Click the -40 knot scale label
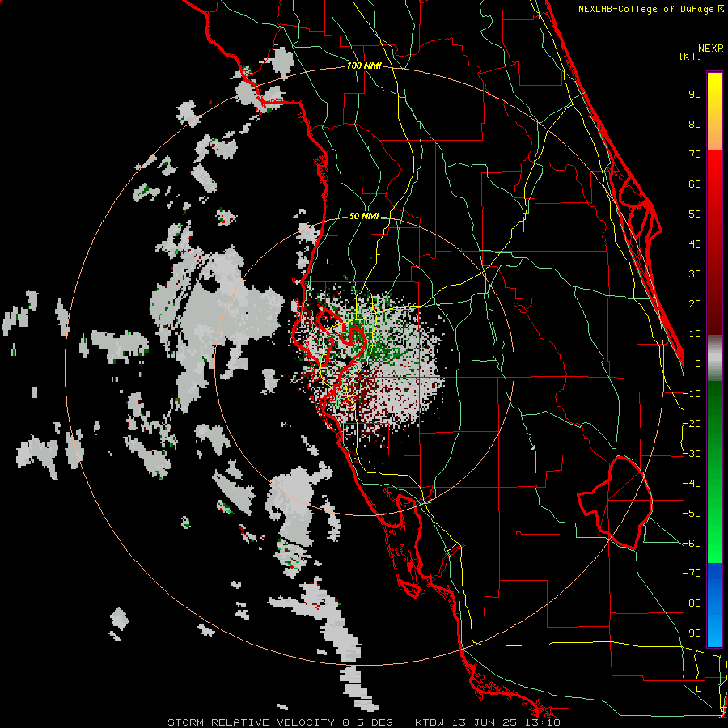The height and width of the screenshot is (728, 728). [692, 484]
